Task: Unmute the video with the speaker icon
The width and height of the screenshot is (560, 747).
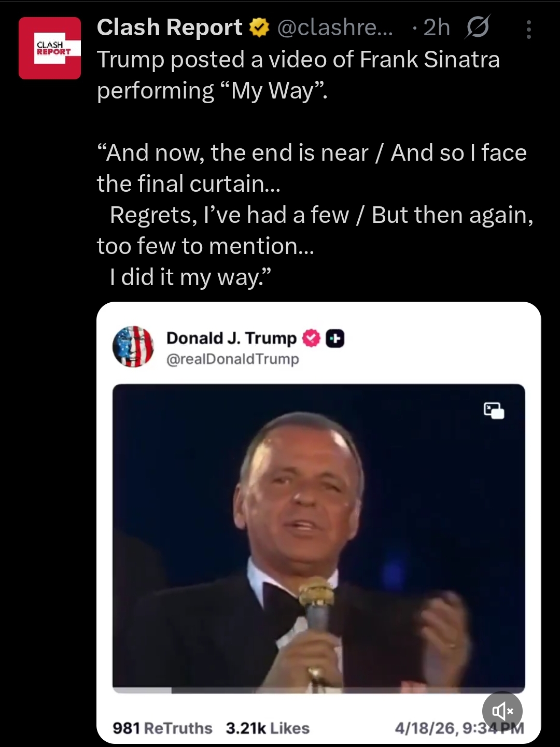Action: 502,711
